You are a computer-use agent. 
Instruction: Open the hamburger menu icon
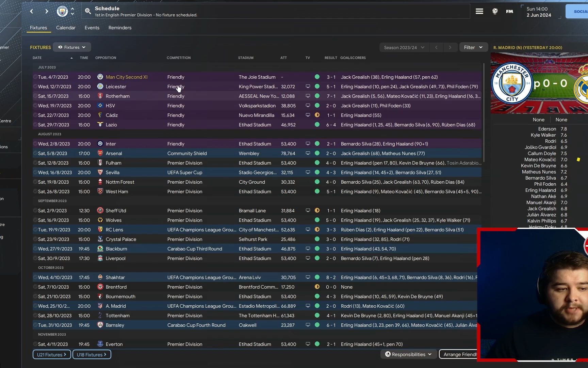click(x=479, y=11)
